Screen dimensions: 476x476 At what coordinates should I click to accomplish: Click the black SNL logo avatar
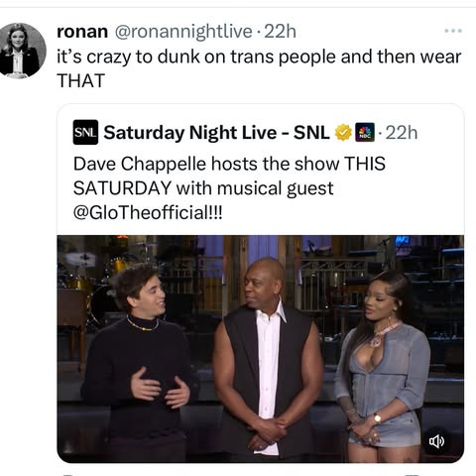[x=85, y=132]
